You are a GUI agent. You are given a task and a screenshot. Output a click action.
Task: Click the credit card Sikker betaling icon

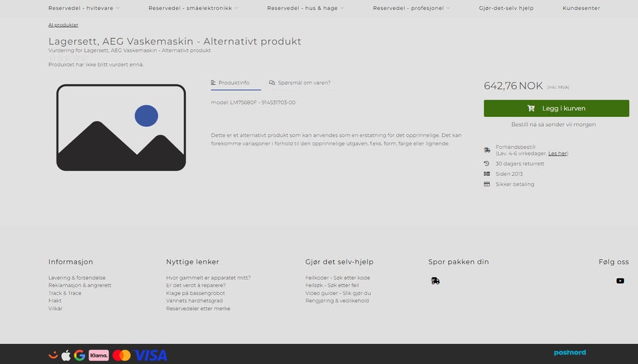[486, 184]
